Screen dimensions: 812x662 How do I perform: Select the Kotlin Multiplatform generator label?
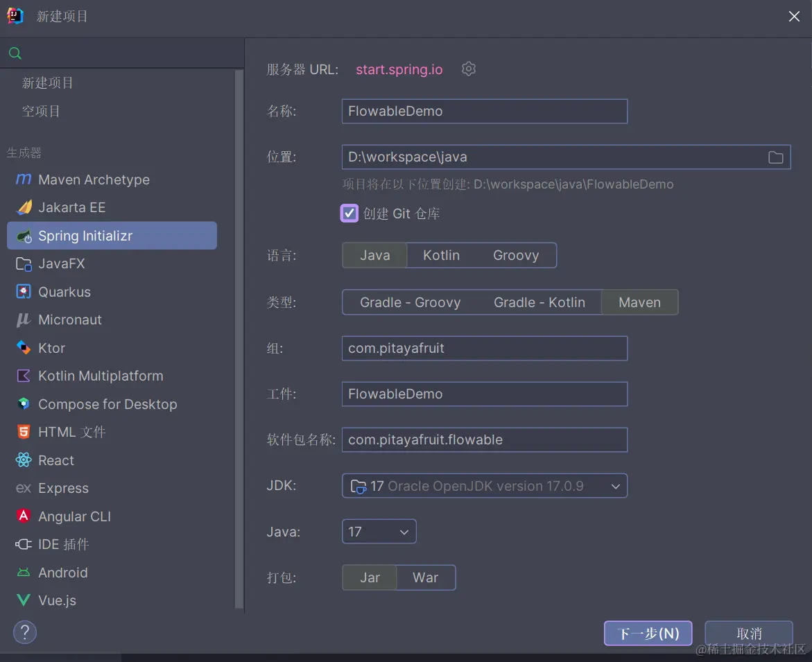click(101, 376)
